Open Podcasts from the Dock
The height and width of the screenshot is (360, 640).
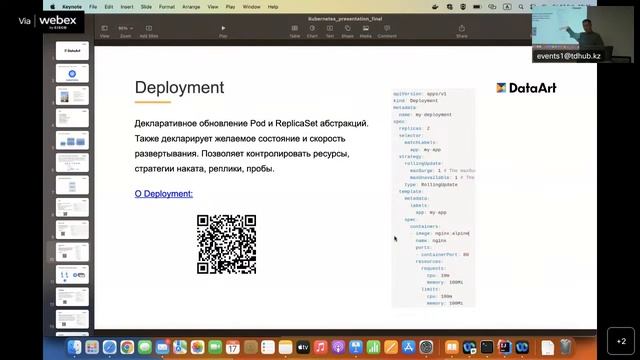click(338, 347)
